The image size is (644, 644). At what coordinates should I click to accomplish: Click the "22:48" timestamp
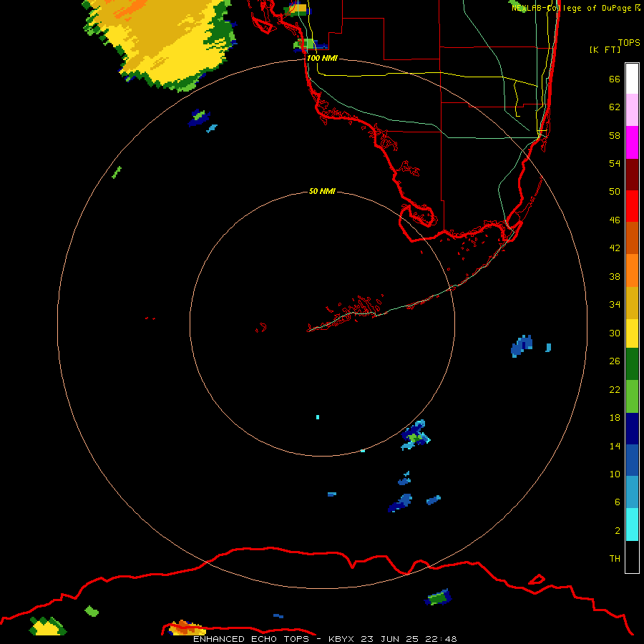point(441,639)
